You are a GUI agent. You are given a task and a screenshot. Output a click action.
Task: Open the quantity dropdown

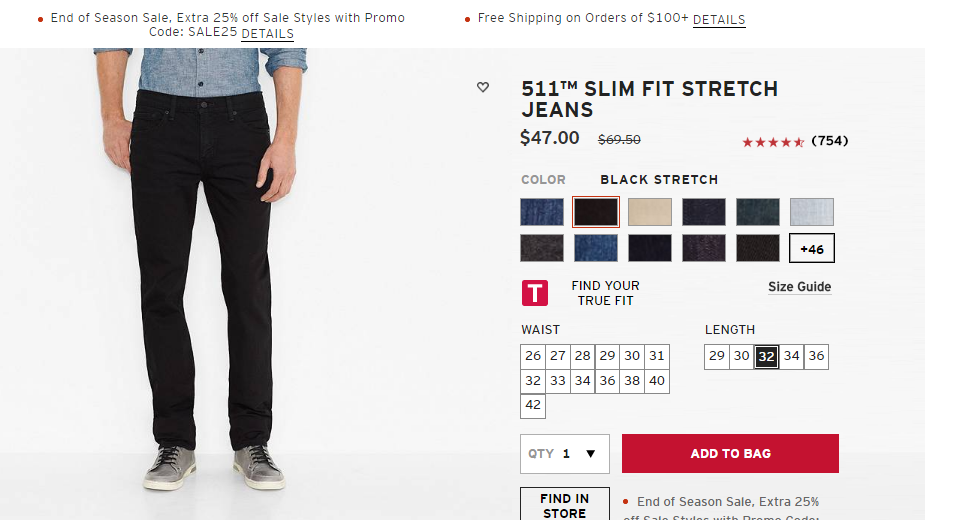tap(565, 454)
